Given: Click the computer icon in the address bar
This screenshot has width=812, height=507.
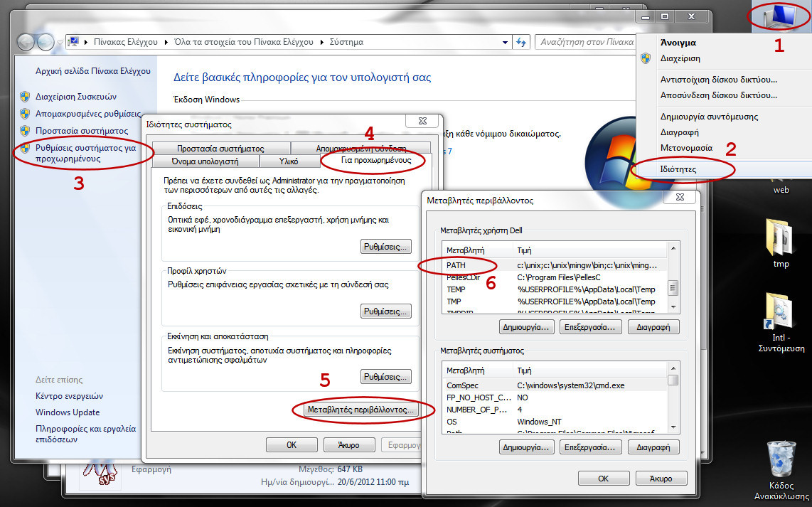Looking at the screenshot, I should pyautogui.click(x=73, y=42).
